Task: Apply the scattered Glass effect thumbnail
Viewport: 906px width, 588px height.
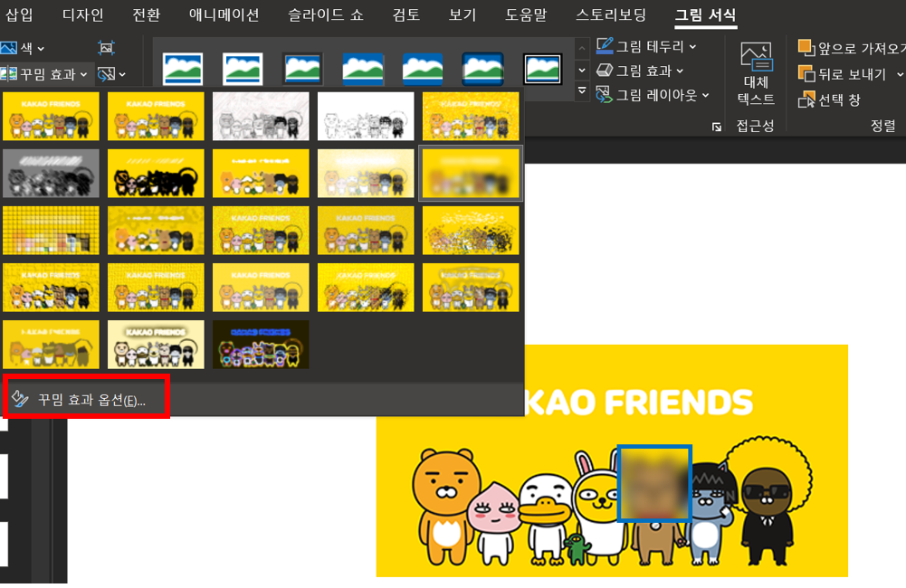Action: tap(471, 231)
